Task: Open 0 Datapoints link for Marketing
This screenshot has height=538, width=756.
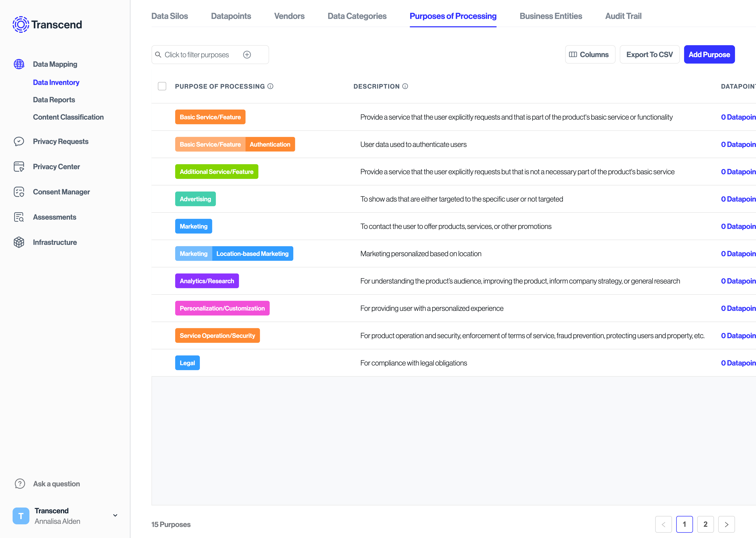Action: (738, 226)
